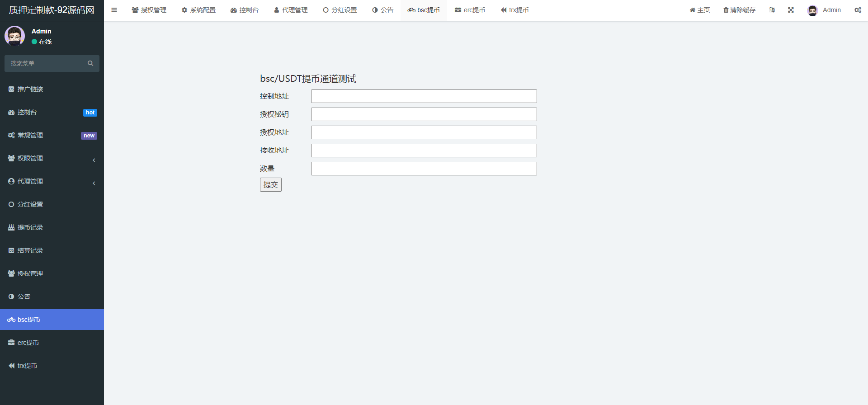Click the search magnifier icon in sidebar
This screenshot has width=868, height=405.
(90, 63)
